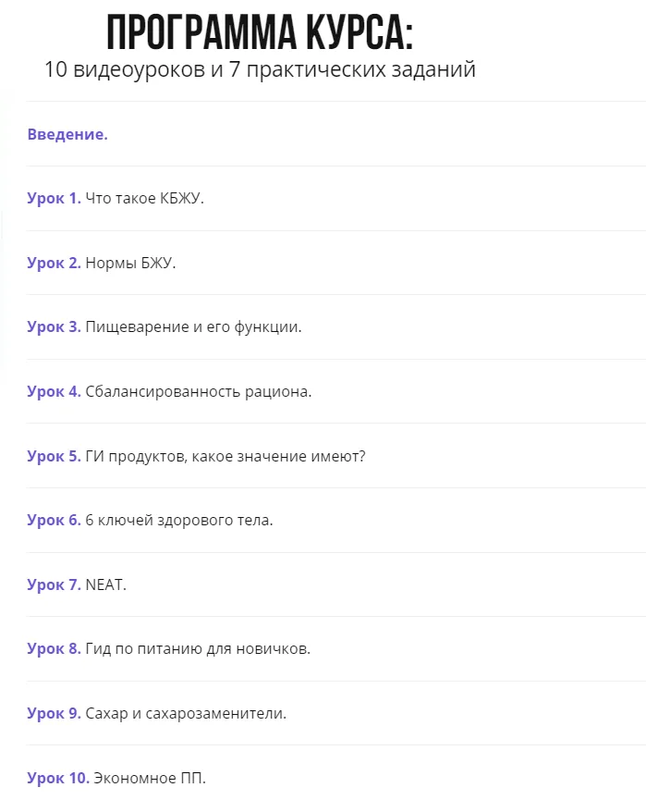Open the "Урок 7." purple label
This screenshot has height=812, width=646.
54,584
